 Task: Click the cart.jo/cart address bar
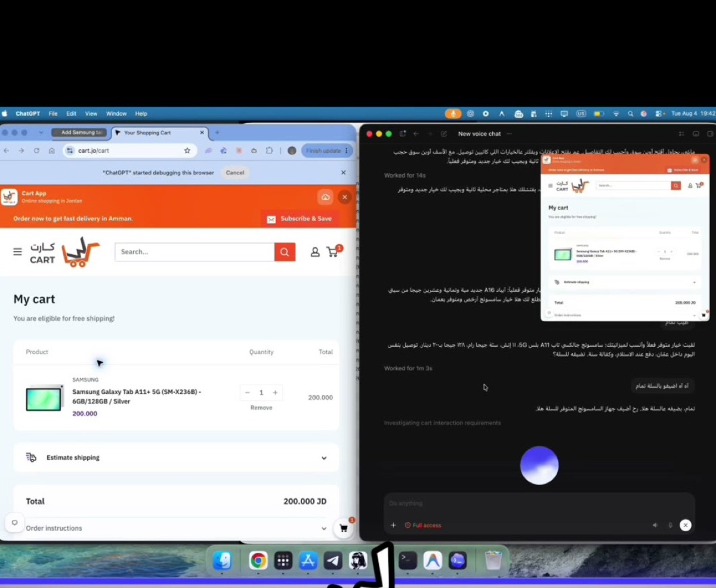point(129,151)
